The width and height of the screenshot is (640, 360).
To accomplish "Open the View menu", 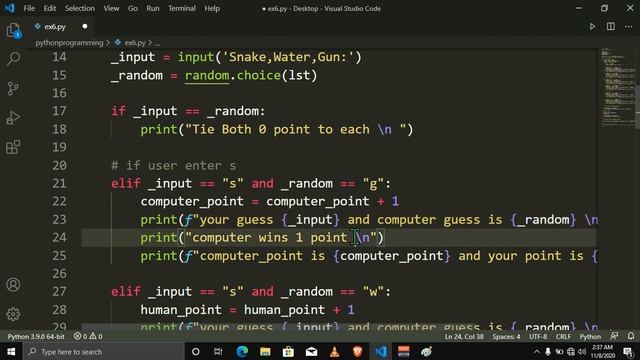I will [111, 8].
